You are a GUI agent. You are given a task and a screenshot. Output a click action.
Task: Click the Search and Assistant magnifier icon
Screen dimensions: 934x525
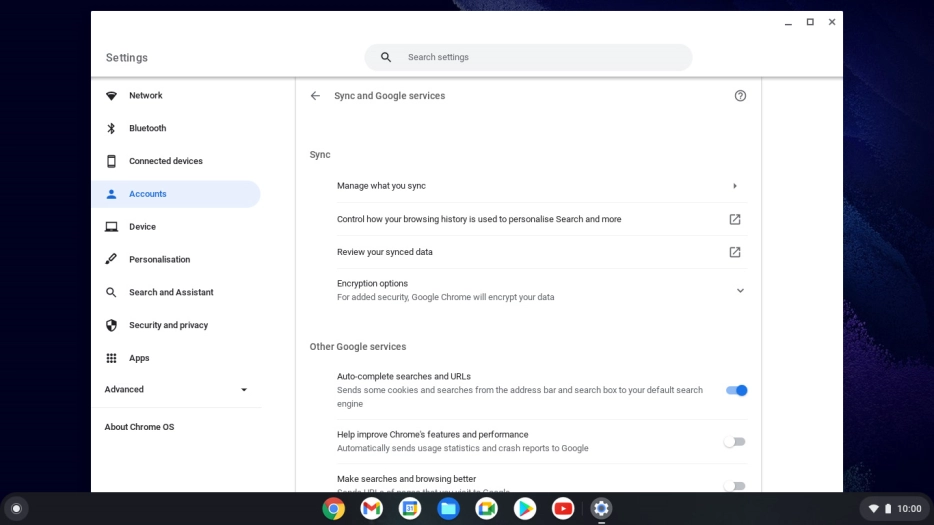[x=111, y=292]
